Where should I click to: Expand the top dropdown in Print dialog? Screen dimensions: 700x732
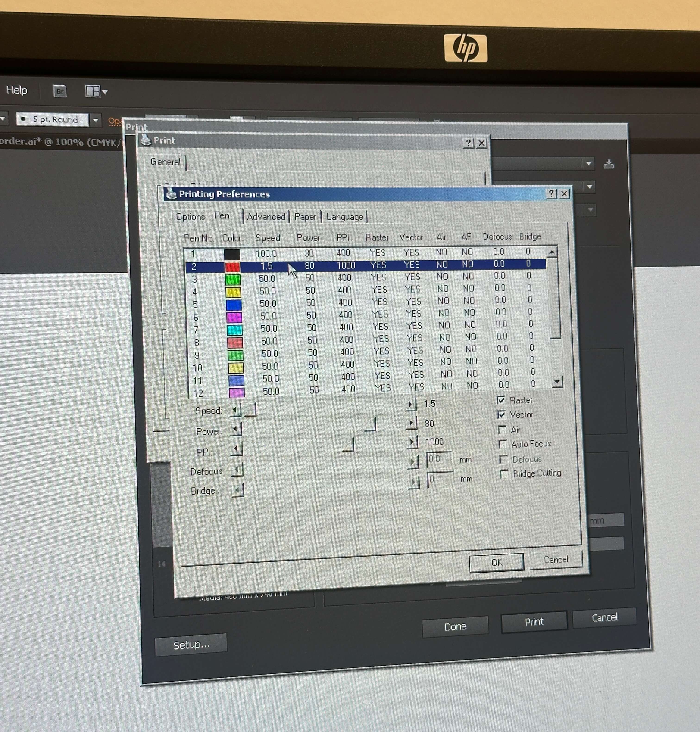point(588,163)
